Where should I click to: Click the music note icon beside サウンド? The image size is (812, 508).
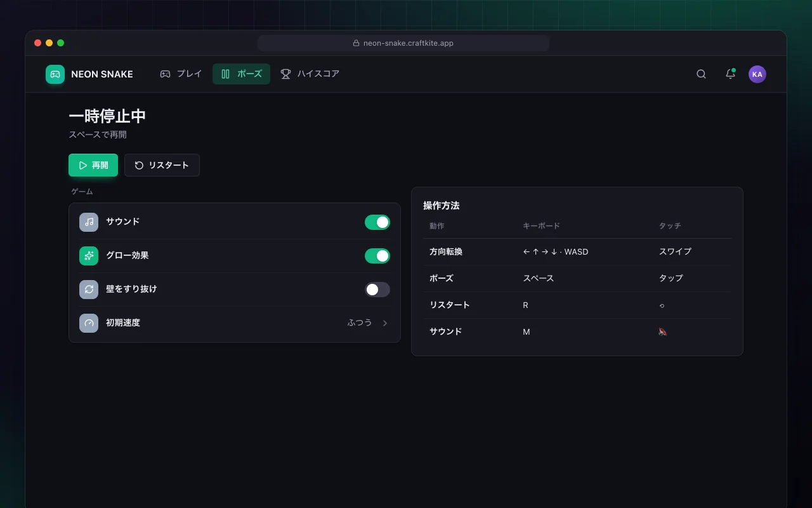(89, 222)
